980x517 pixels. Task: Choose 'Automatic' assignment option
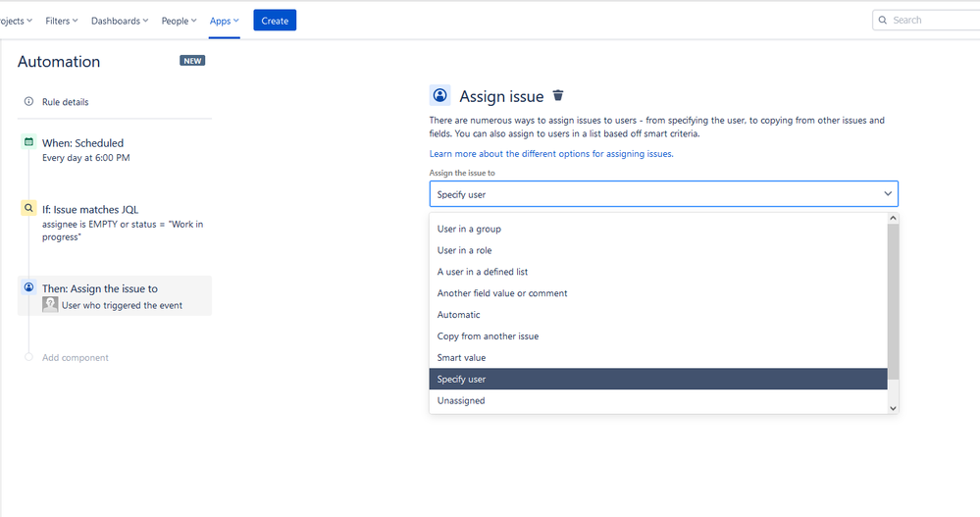coord(658,315)
